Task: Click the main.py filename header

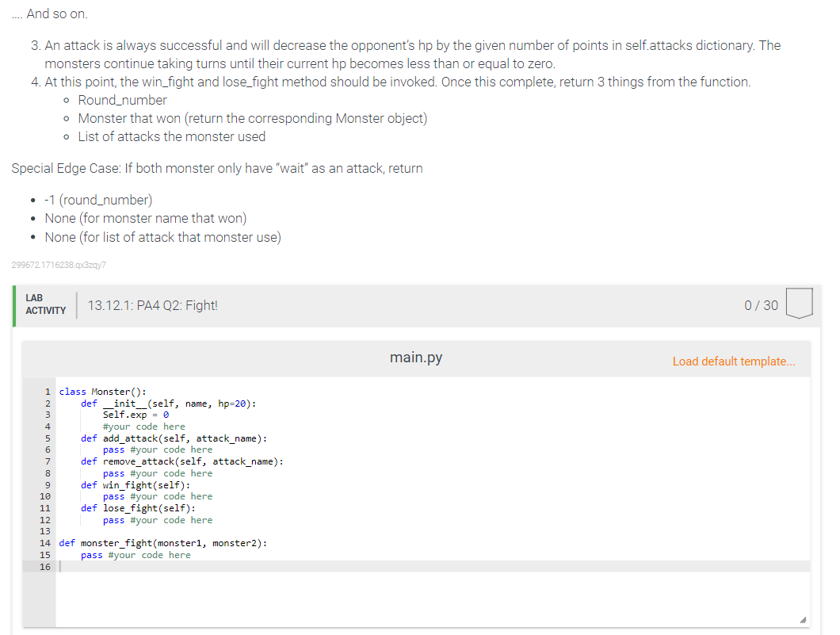Action: 415,358
